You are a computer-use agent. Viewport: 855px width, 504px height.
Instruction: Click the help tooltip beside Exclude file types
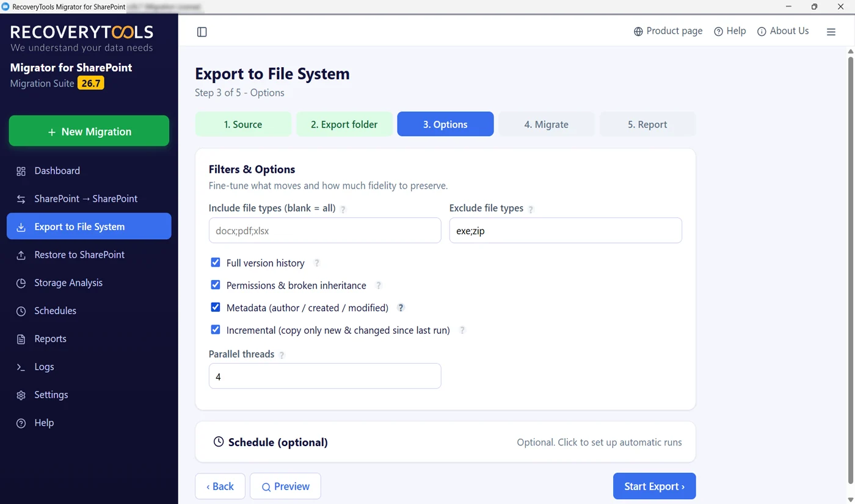[x=531, y=209]
